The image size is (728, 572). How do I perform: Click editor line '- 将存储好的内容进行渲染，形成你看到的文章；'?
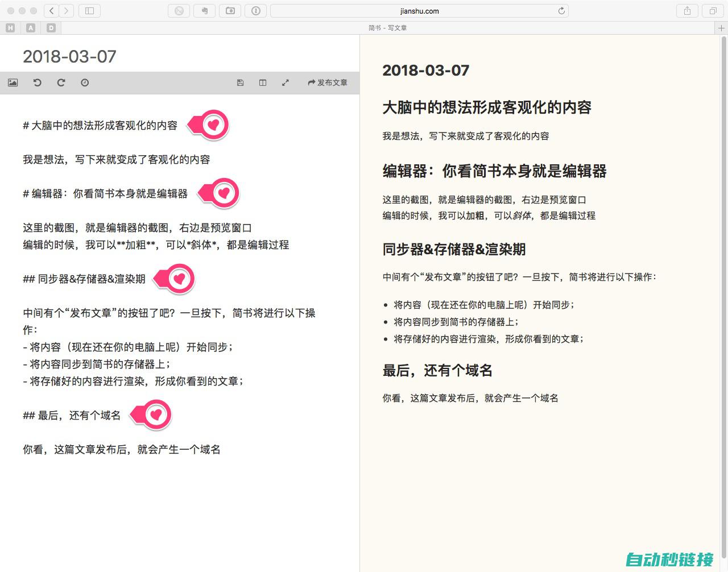pos(134,382)
